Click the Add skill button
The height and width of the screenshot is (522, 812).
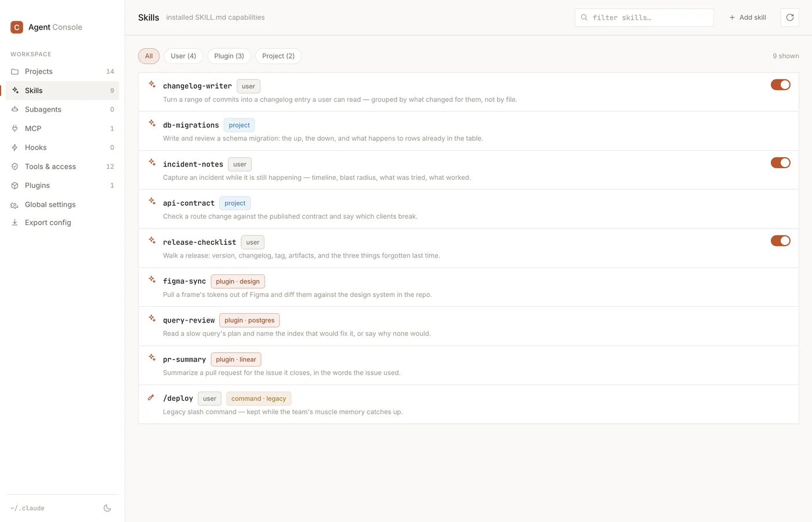tap(748, 17)
